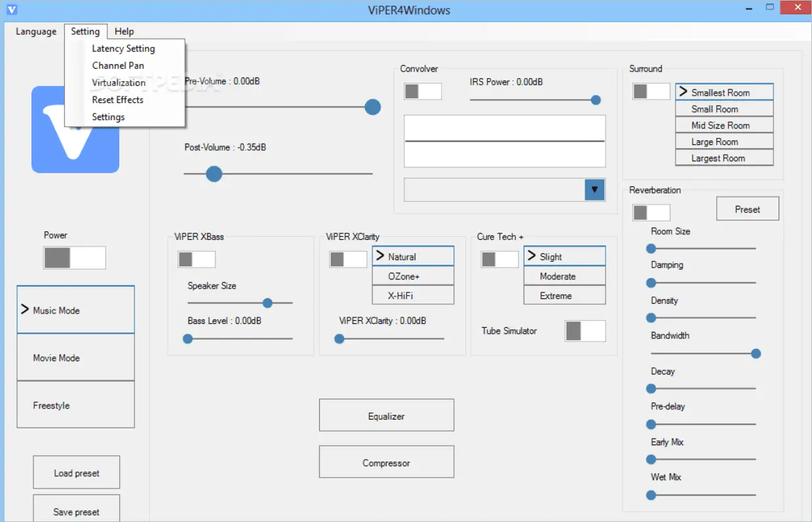812x522 pixels.
Task: Open the Compressor
Action: (387, 462)
